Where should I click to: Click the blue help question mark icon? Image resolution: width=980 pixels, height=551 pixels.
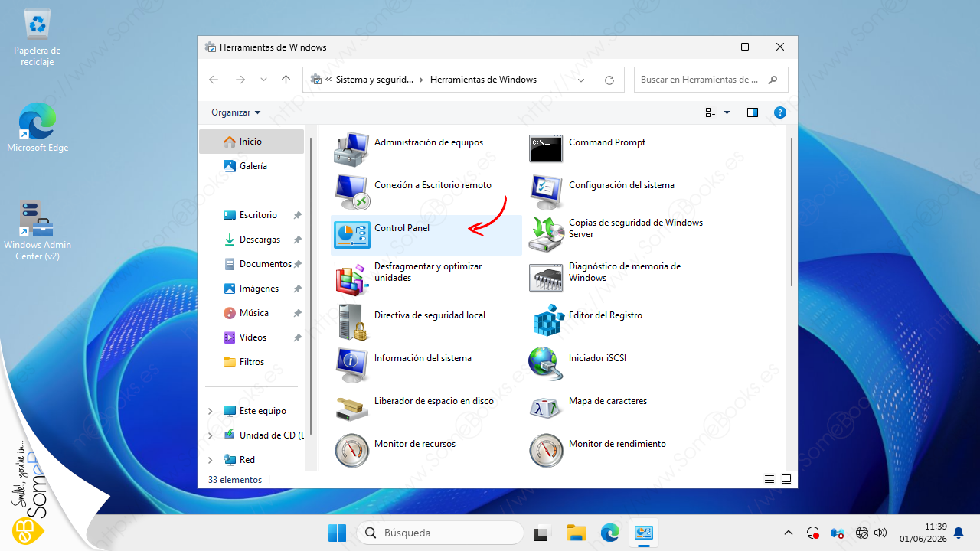point(780,112)
